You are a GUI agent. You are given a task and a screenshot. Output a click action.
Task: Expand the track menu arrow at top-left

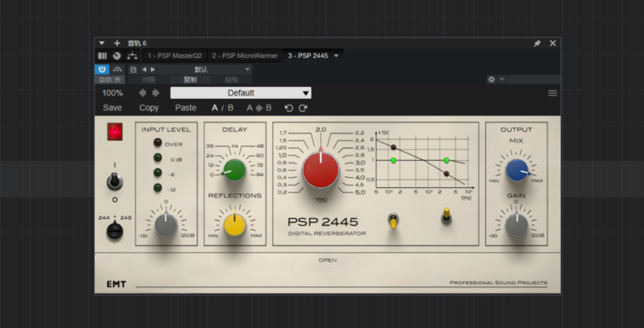coord(101,43)
